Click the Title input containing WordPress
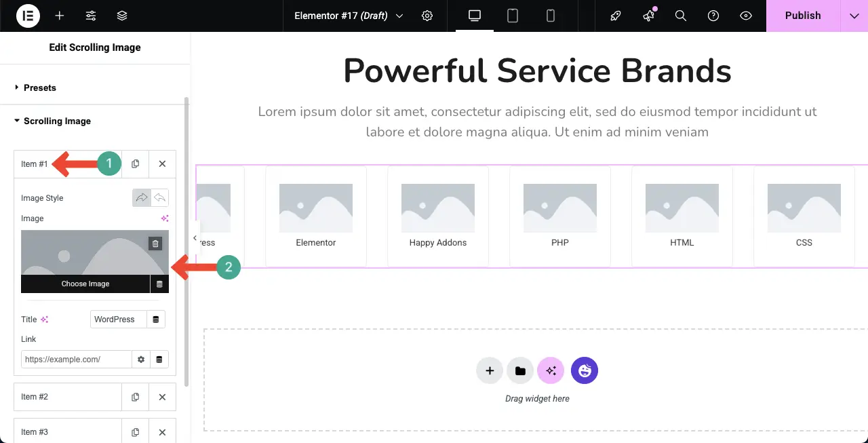Viewport: 868px width, 443px height. pyautogui.click(x=118, y=320)
